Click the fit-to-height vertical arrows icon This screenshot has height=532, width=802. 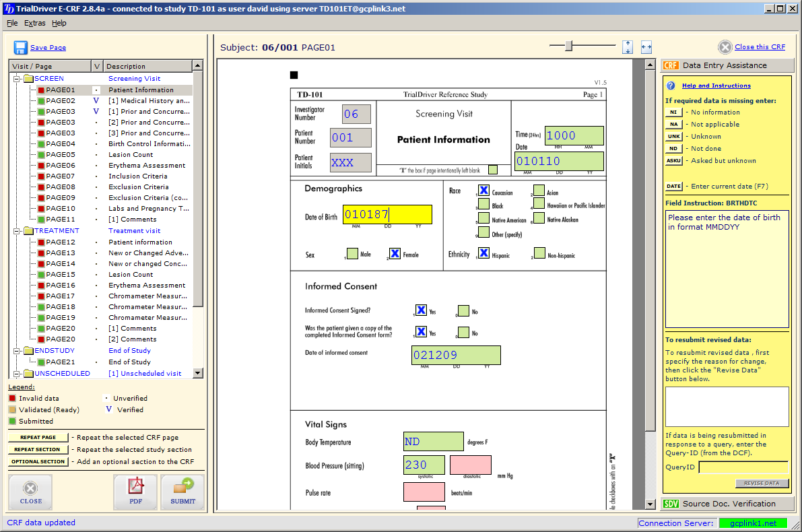[x=628, y=47]
